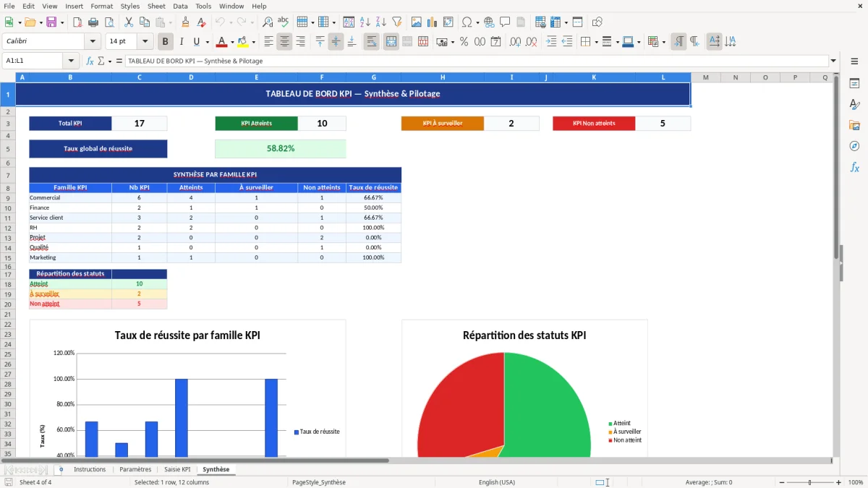
Task: Open sidebar Properties panel
Action: 854,84
